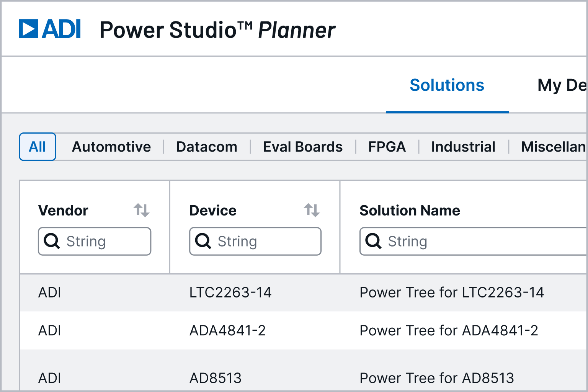Select the All category filter
Image resolution: width=588 pixels, height=392 pixels.
pos(37,147)
